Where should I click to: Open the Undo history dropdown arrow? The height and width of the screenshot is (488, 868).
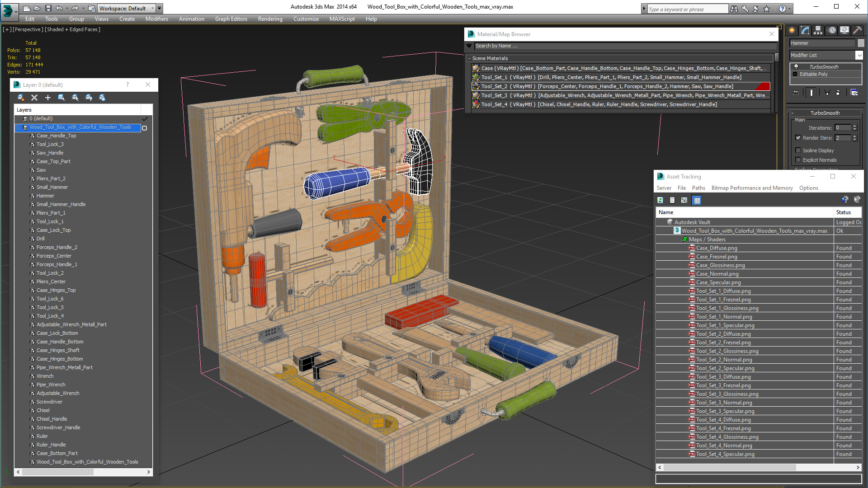pyautogui.click(x=67, y=8)
